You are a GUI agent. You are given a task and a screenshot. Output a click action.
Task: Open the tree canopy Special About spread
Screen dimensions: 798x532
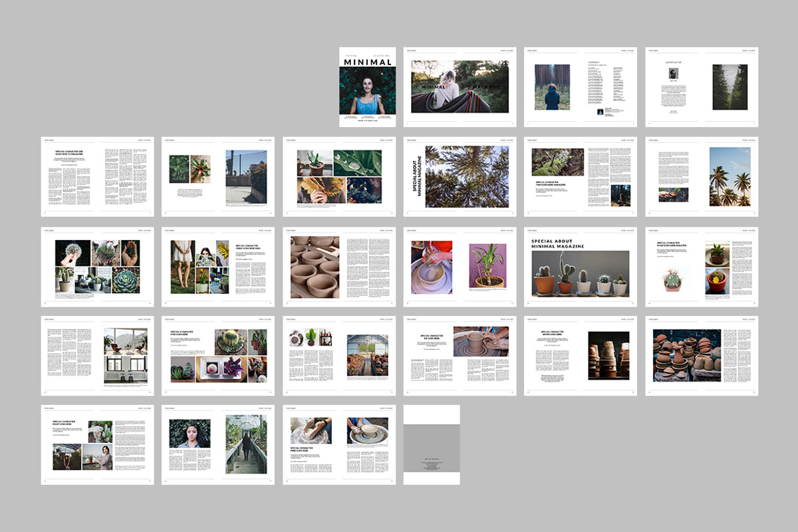pyautogui.click(x=460, y=176)
